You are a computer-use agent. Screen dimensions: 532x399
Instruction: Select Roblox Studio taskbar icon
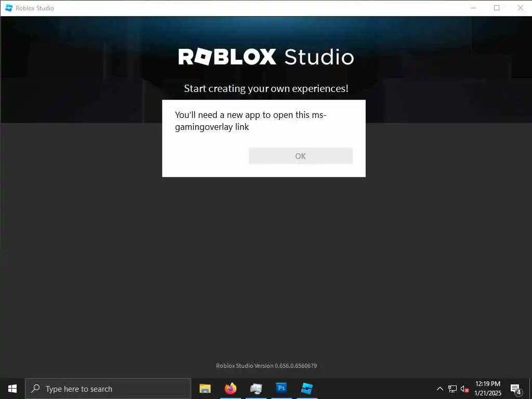click(x=307, y=389)
